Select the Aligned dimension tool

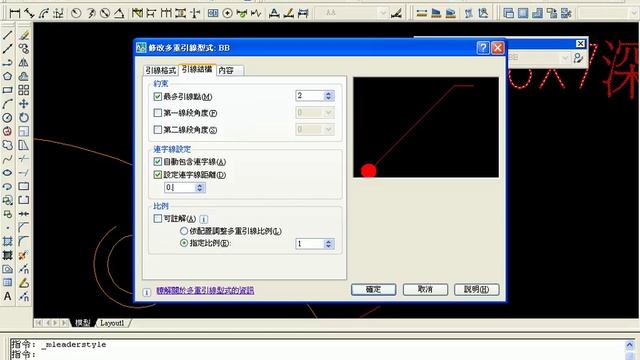[29, 13]
